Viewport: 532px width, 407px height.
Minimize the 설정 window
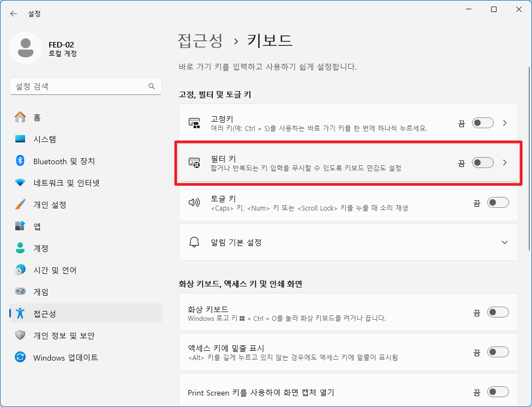coord(469,9)
